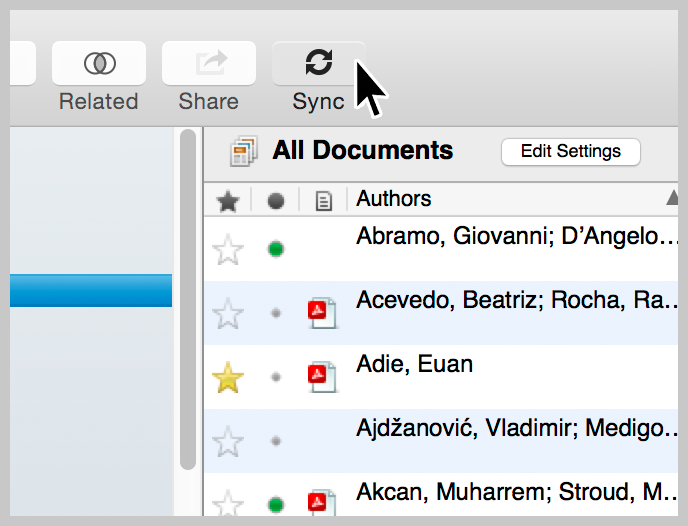
Task: Sort by the favorites star column header
Action: click(228, 201)
